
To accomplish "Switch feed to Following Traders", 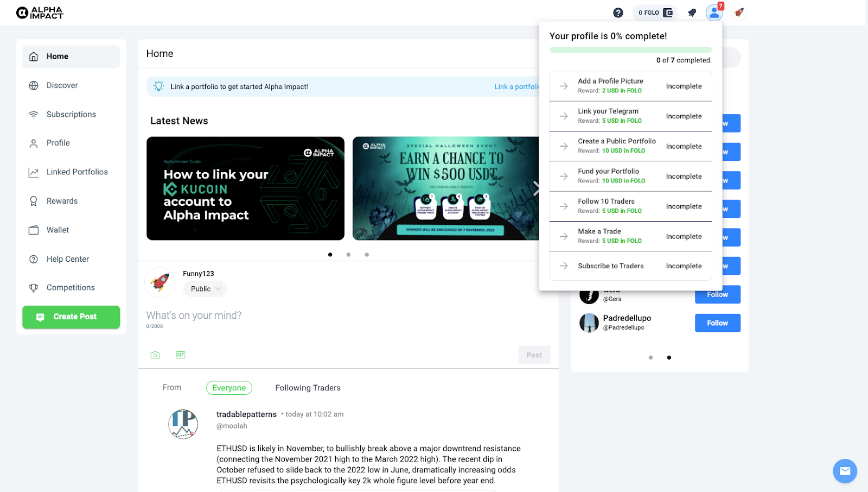I will (x=308, y=388).
